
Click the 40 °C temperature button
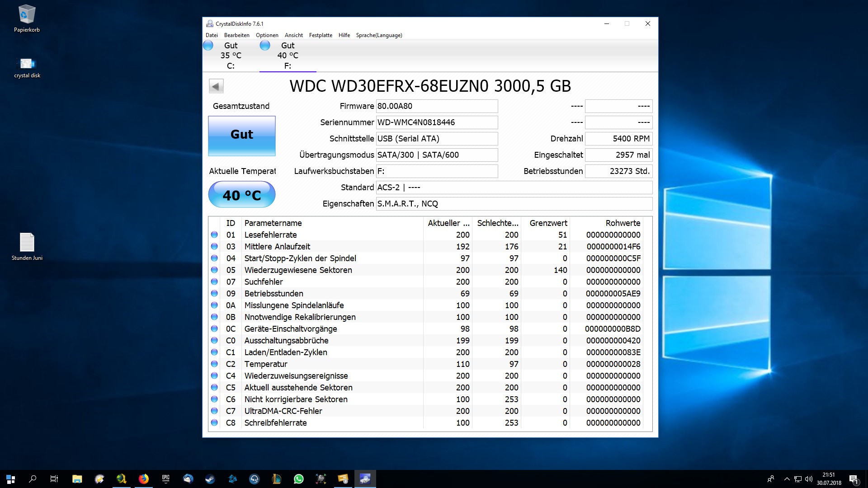(x=242, y=195)
